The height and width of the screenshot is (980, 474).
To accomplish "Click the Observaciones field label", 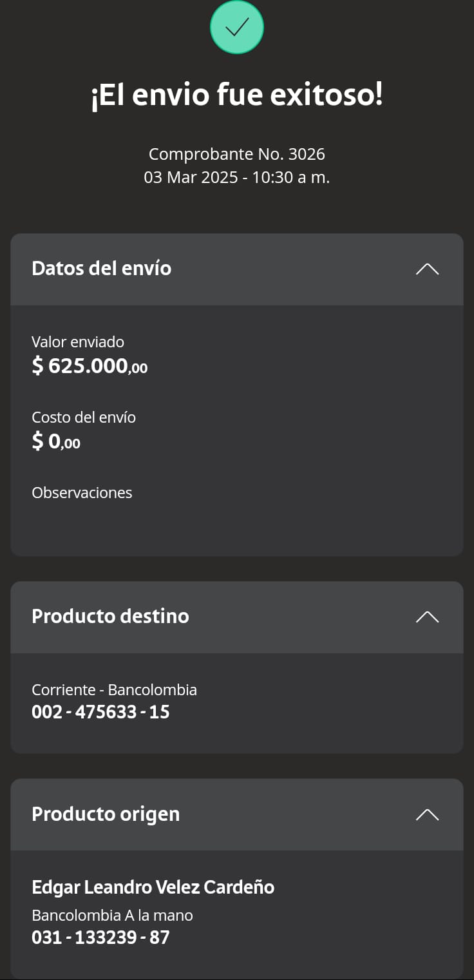I will pos(82,493).
